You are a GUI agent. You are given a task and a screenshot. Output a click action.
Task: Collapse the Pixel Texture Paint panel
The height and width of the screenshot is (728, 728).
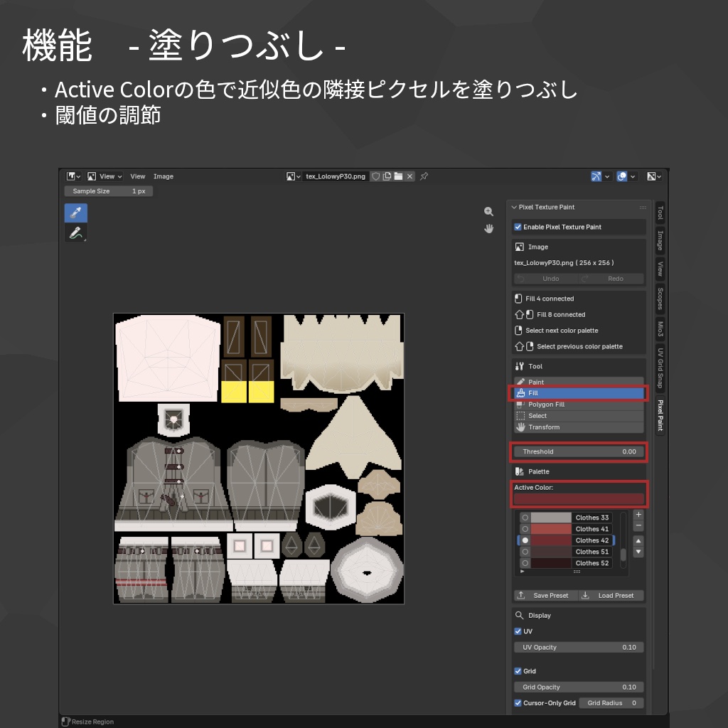pos(514,208)
